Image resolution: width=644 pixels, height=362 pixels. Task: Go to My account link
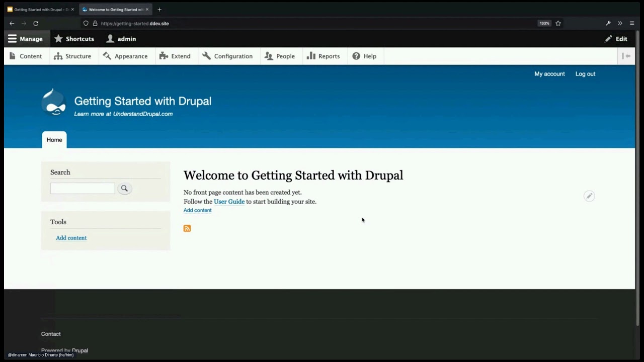(549, 74)
